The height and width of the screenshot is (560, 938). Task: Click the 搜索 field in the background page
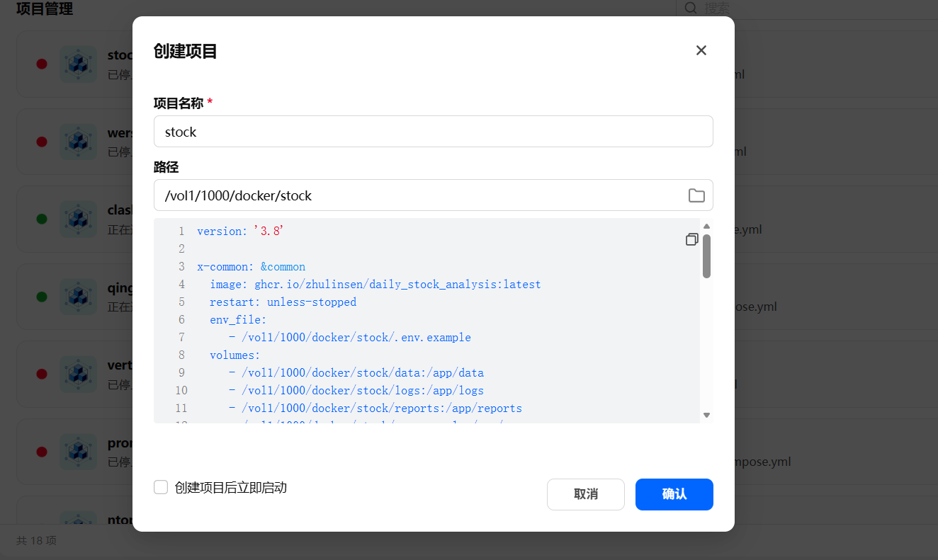(806, 8)
